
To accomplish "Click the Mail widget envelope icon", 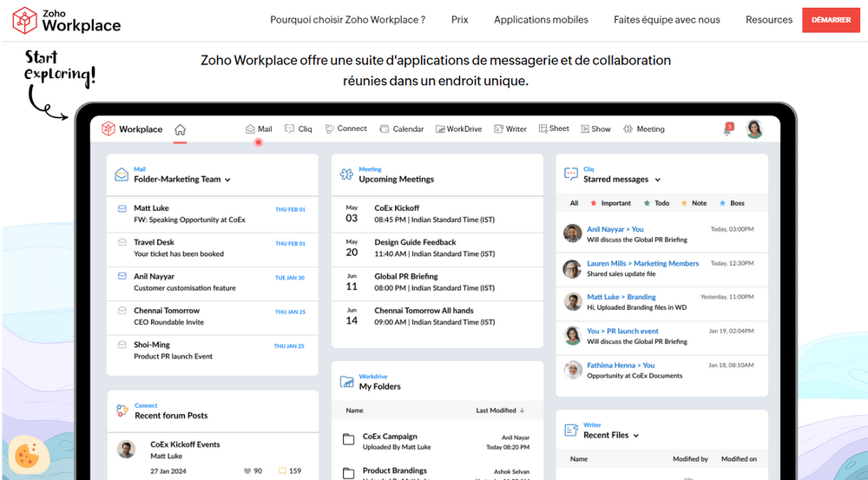I will click(122, 175).
